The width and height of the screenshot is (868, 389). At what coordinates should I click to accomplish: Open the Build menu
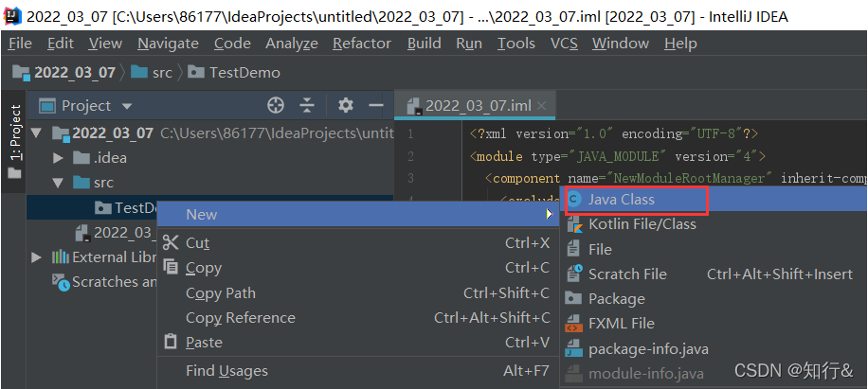[x=424, y=44]
